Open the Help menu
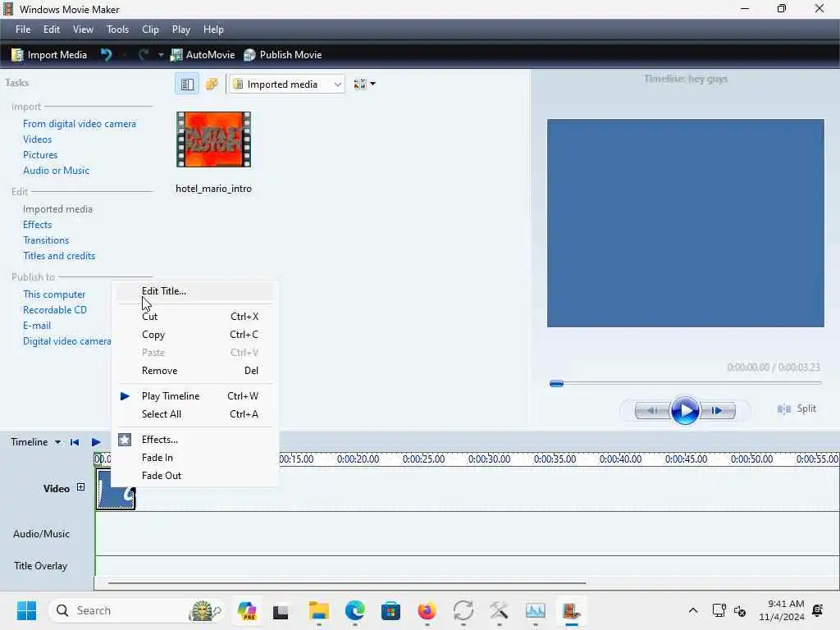Image resolution: width=840 pixels, height=630 pixels. pos(213,30)
